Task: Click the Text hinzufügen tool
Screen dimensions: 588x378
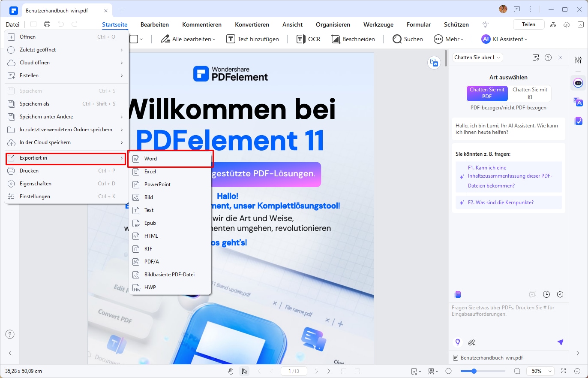Action: (252, 39)
